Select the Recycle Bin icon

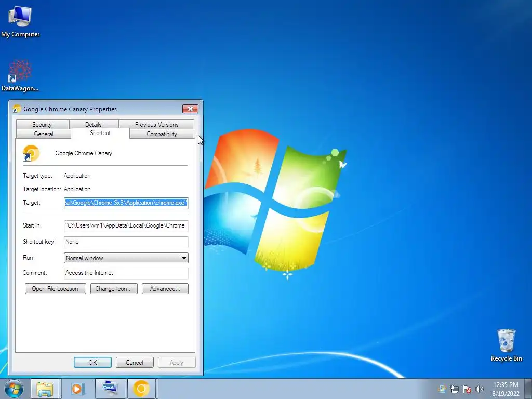click(x=506, y=345)
